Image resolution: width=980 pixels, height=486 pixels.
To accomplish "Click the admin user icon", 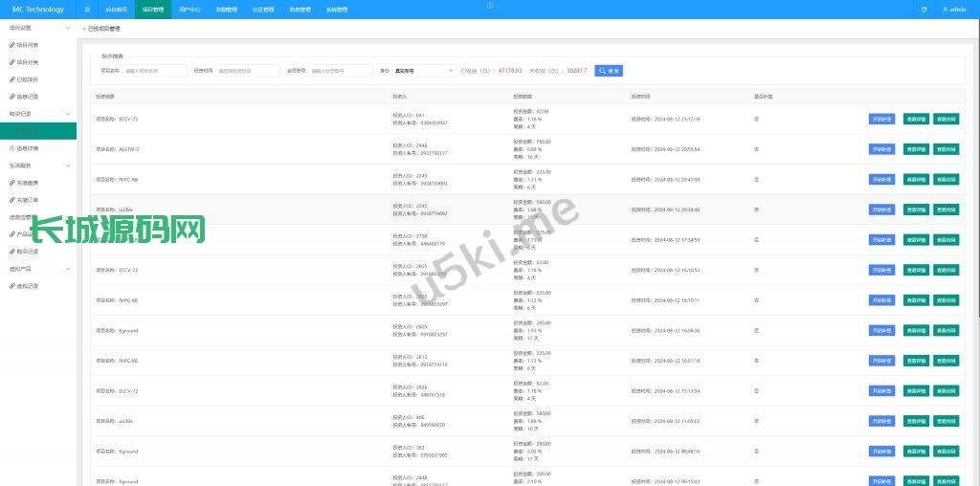I will (x=946, y=10).
